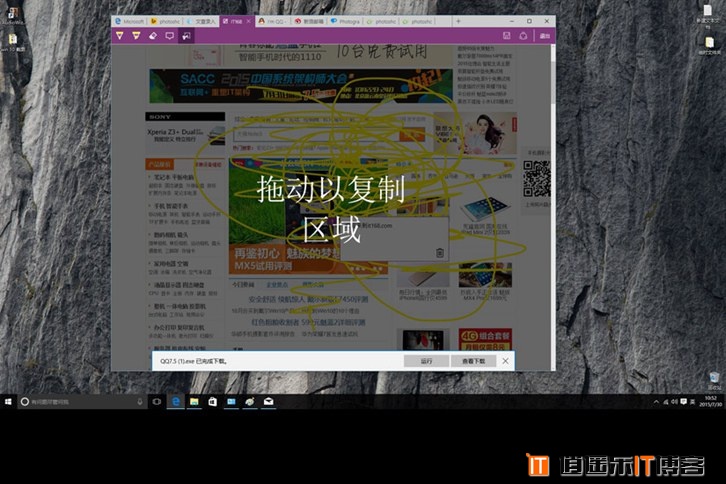Screen dimensions: 726x484
Task: Switch to the 文章录入 tab
Action: coord(202,21)
